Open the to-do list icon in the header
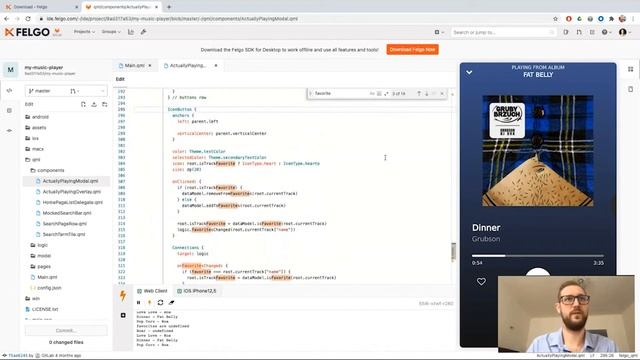The image size is (640, 360). tap(592, 32)
